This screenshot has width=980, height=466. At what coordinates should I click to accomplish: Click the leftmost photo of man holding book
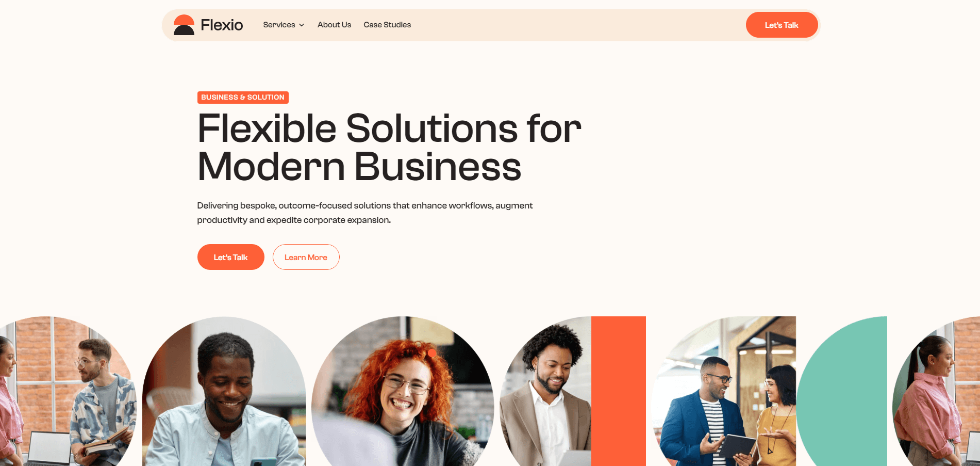(x=68, y=391)
